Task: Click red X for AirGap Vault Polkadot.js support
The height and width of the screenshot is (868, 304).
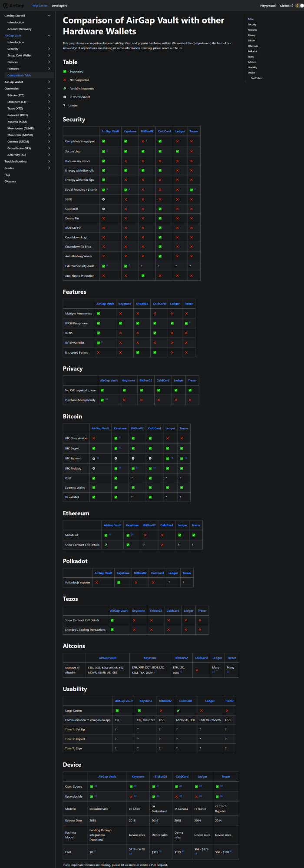Action: (x=96, y=583)
